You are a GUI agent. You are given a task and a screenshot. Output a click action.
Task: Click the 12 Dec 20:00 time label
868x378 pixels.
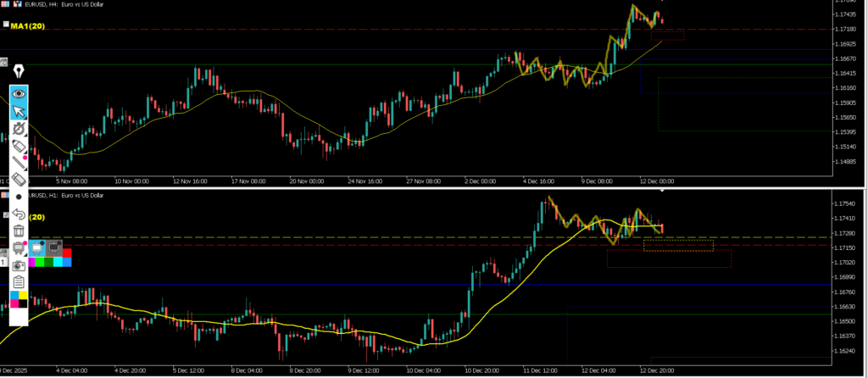(657, 370)
